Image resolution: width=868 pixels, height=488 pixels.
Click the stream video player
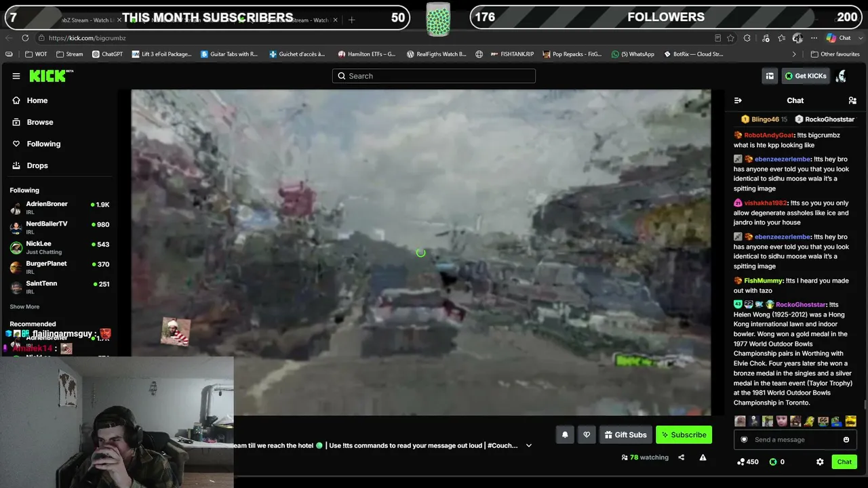(x=421, y=252)
